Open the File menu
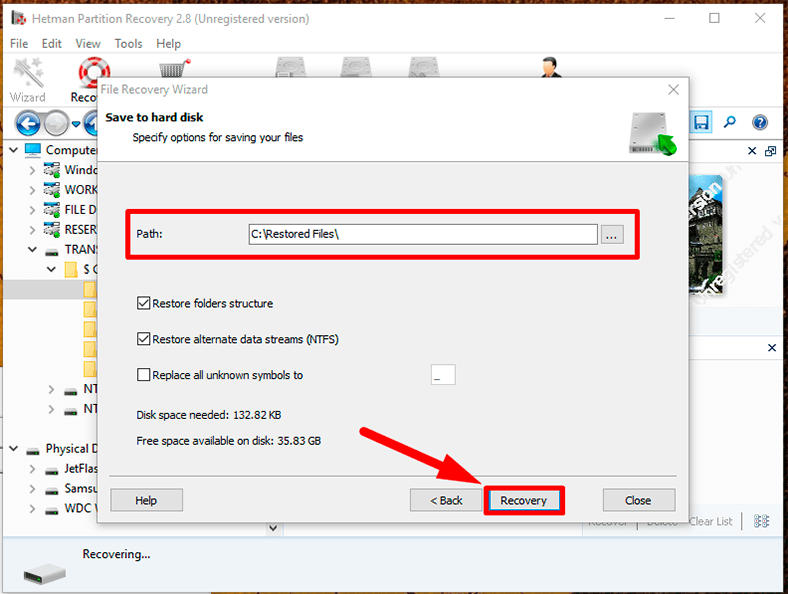This screenshot has height=594, width=788. click(19, 44)
